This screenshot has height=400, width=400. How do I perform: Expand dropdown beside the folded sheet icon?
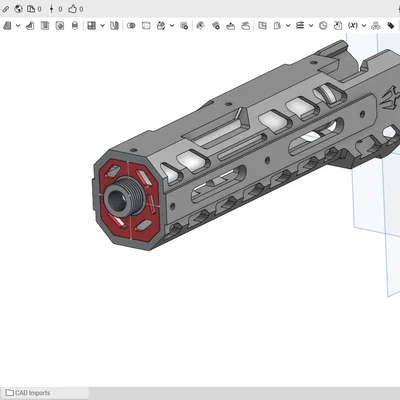tap(288, 26)
